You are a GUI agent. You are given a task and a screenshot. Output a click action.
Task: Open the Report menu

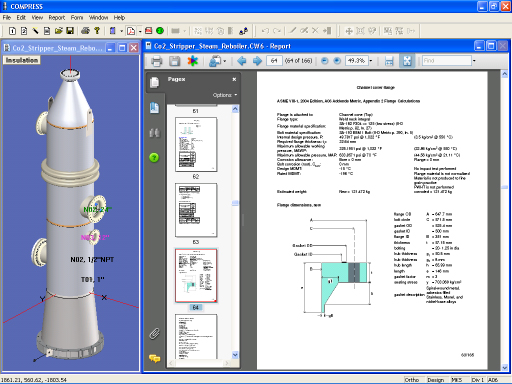pyautogui.click(x=57, y=18)
